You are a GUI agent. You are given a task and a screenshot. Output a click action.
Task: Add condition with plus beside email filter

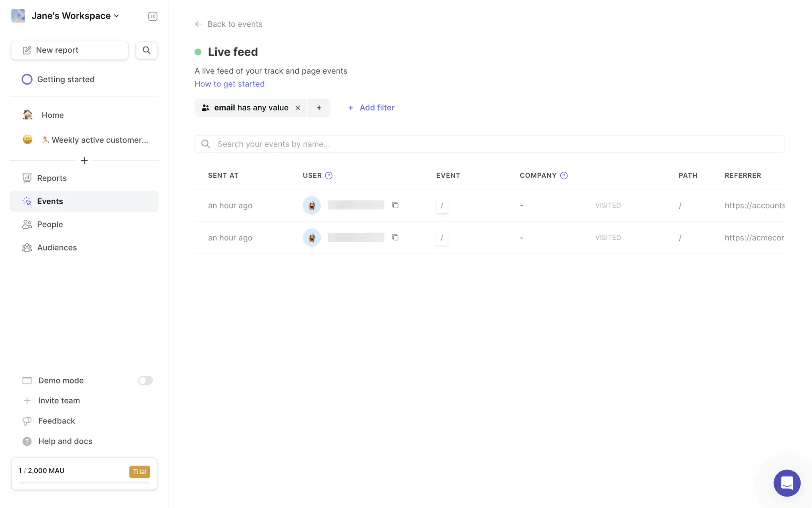point(319,108)
